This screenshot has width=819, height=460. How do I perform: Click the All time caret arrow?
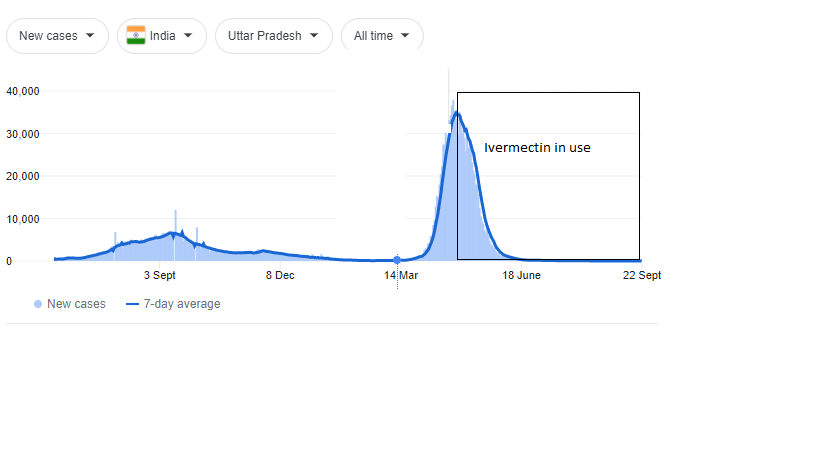(x=405, y=36)
